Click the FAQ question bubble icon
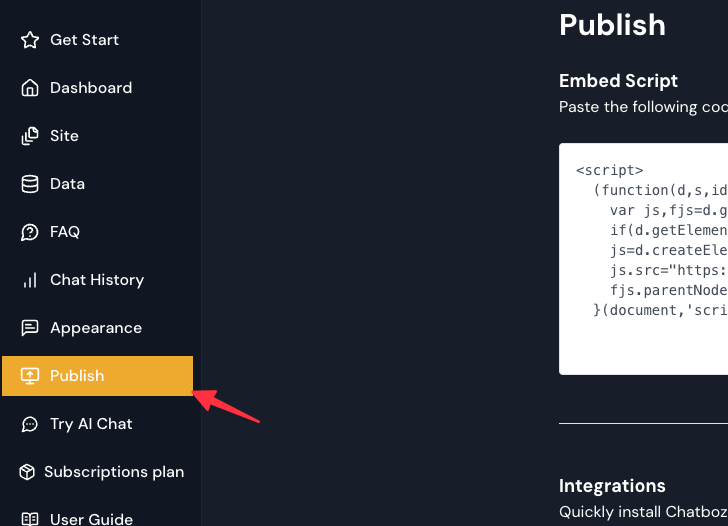The height and width of the screenshot is (526, 728). click(30, 232)
